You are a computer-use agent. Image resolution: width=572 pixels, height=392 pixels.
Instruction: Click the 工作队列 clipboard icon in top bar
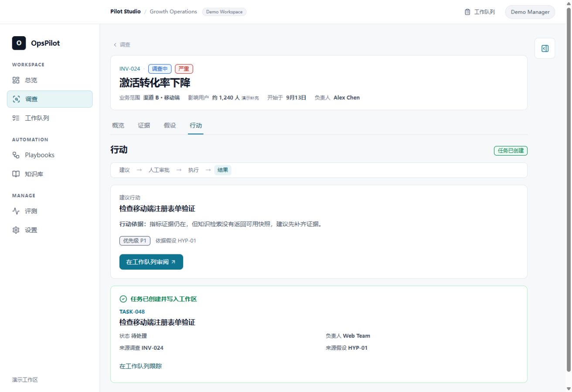[x=467, y=12]
